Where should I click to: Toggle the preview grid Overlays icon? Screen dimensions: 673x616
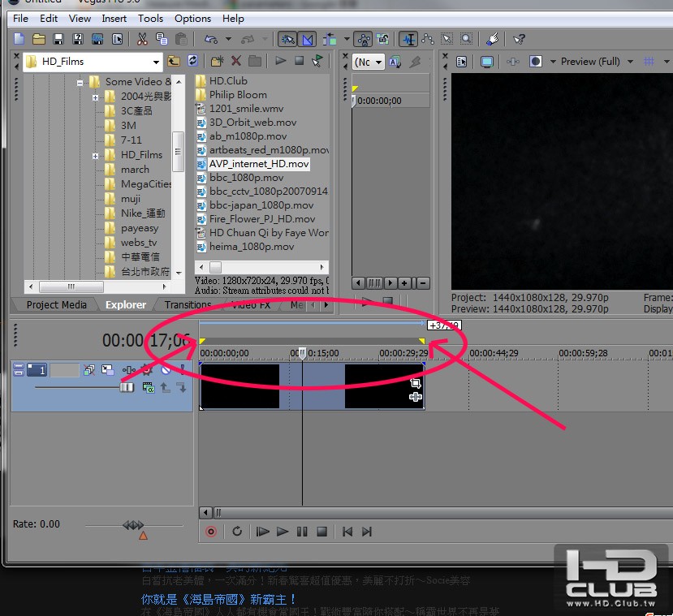pos(649,62)
